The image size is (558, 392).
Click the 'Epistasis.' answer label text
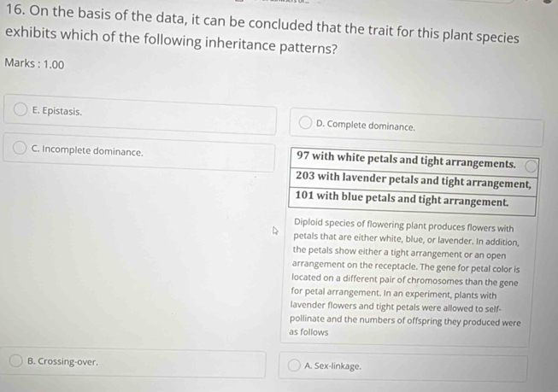(62, 111)
